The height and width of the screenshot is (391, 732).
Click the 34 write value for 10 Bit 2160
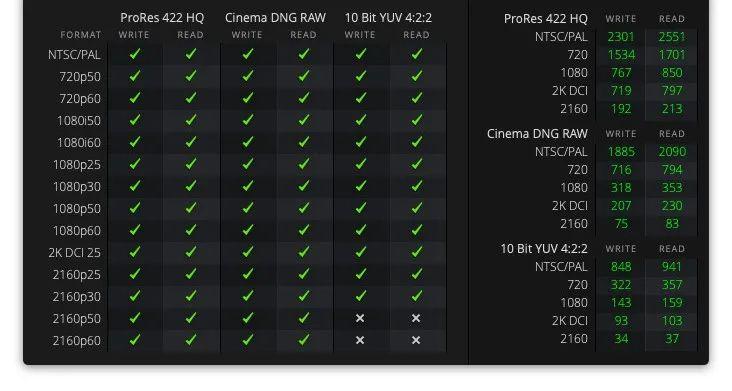621,338
